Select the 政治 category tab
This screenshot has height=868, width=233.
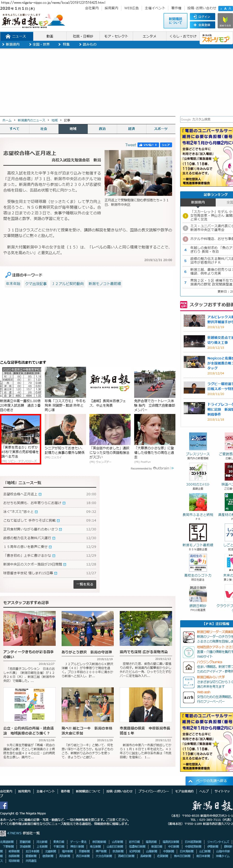click(x=102, y=129)
